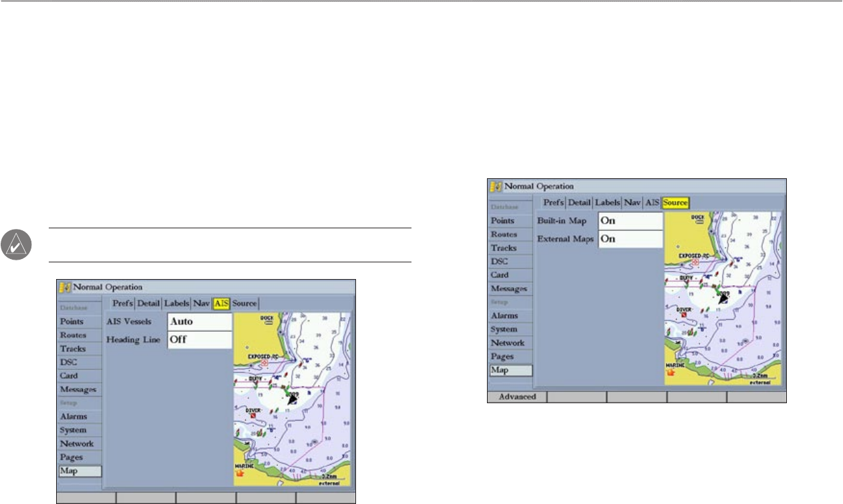Click the black boat position arrow on AIS map
843x504 pixels.
[x=292, y=399]
